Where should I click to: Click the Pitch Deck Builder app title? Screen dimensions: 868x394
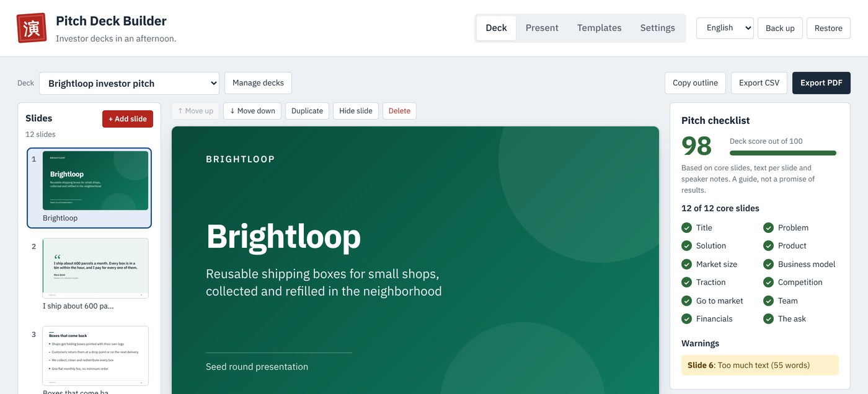tap(111, 21)
